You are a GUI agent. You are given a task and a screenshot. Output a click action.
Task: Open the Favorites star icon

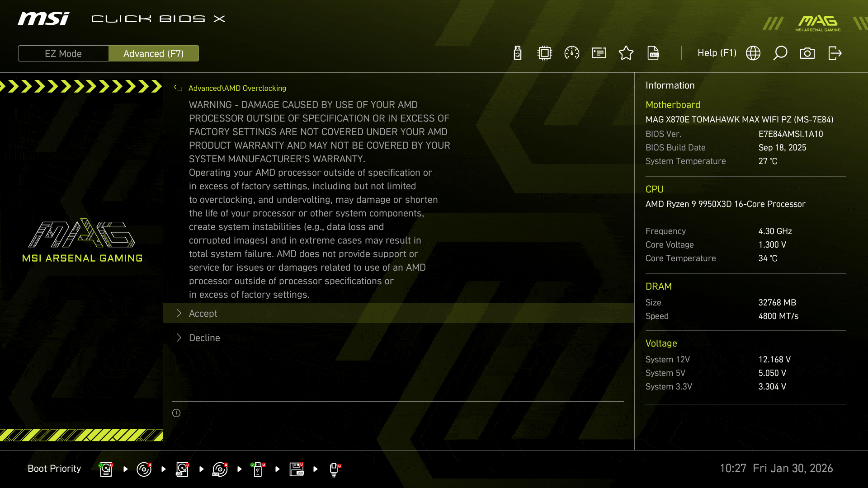(626, 53)
